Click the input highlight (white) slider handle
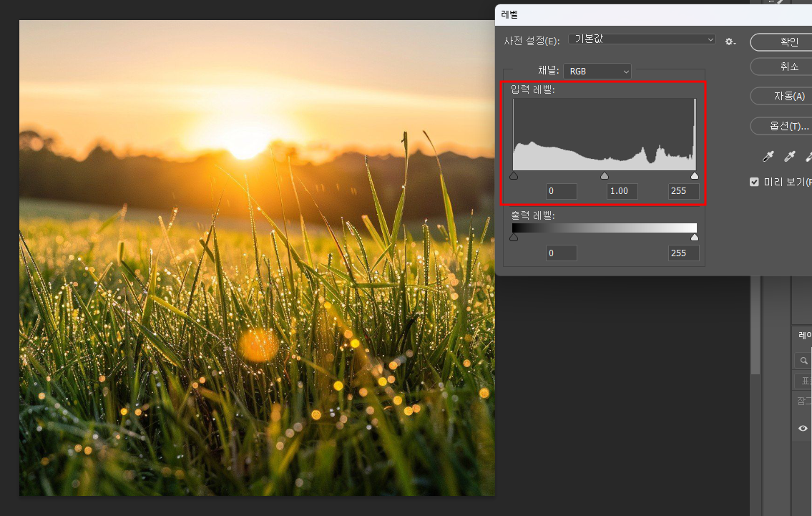This screenshot has height=516, width=812. 695,175
